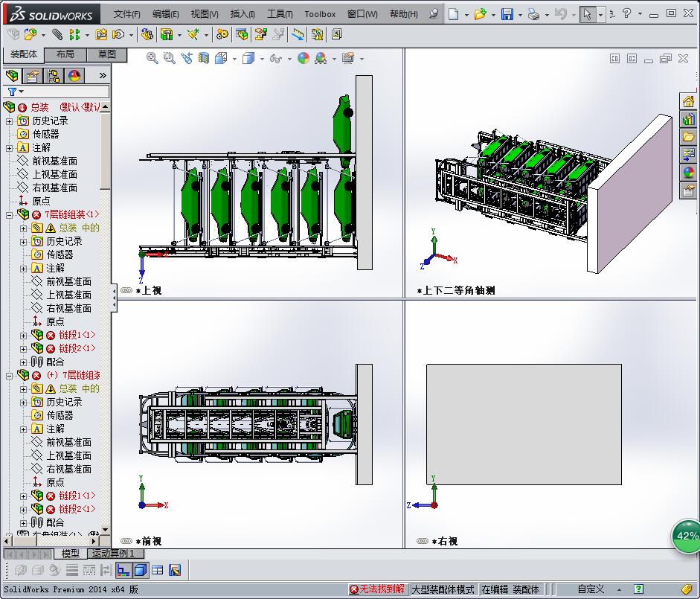The height and width of the screenshot is (599, 700).
Task: Toggle the Isometric view cube icon
Action: [x=221, y=58]
